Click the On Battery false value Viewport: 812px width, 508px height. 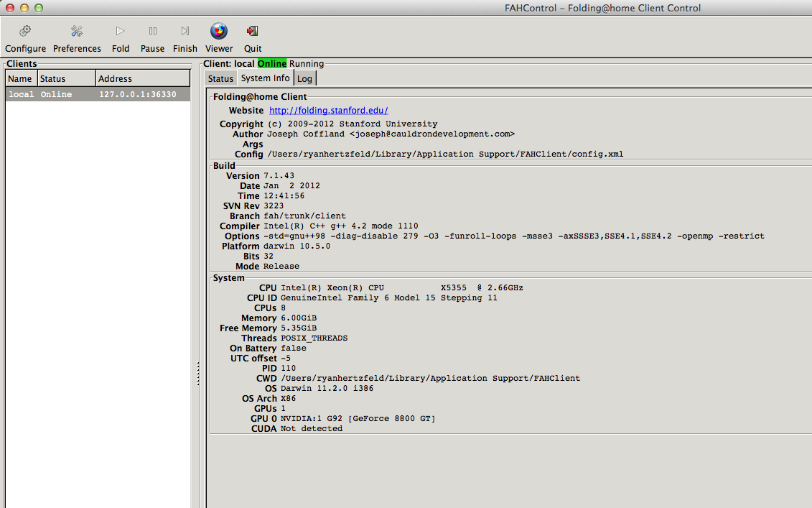point(294,348)
